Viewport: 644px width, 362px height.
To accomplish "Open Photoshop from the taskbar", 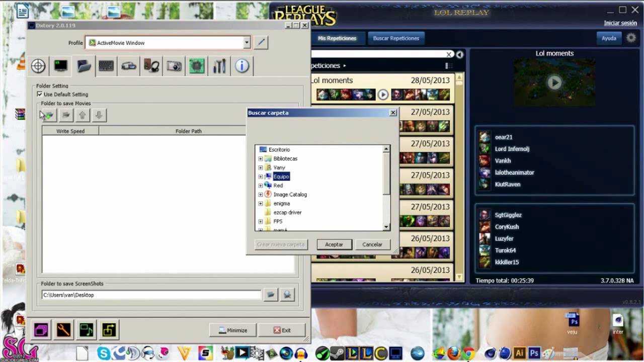I will (x=534, y=353).
